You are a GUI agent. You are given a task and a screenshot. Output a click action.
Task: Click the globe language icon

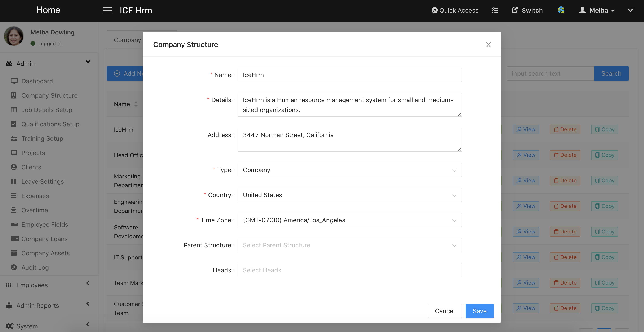coord(561,10)
